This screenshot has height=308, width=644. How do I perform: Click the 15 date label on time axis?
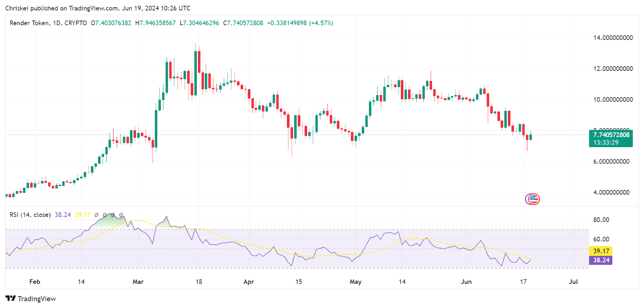[298, 282]
